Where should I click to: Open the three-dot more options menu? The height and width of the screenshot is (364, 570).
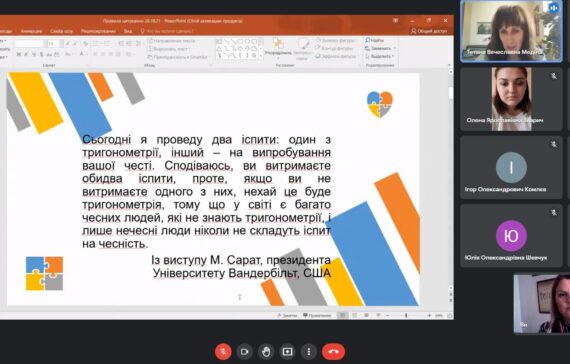click(309, 352)
